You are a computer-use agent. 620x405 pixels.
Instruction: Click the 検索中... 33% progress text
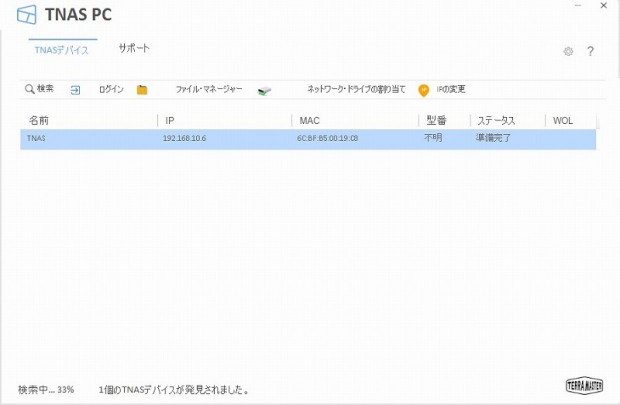click(x=46, y=390)
